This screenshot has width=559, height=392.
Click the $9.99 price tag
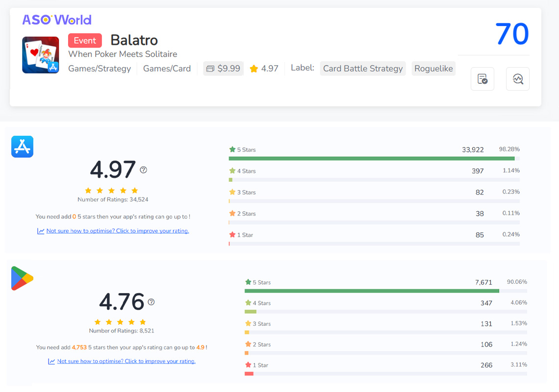pos(224,69)
